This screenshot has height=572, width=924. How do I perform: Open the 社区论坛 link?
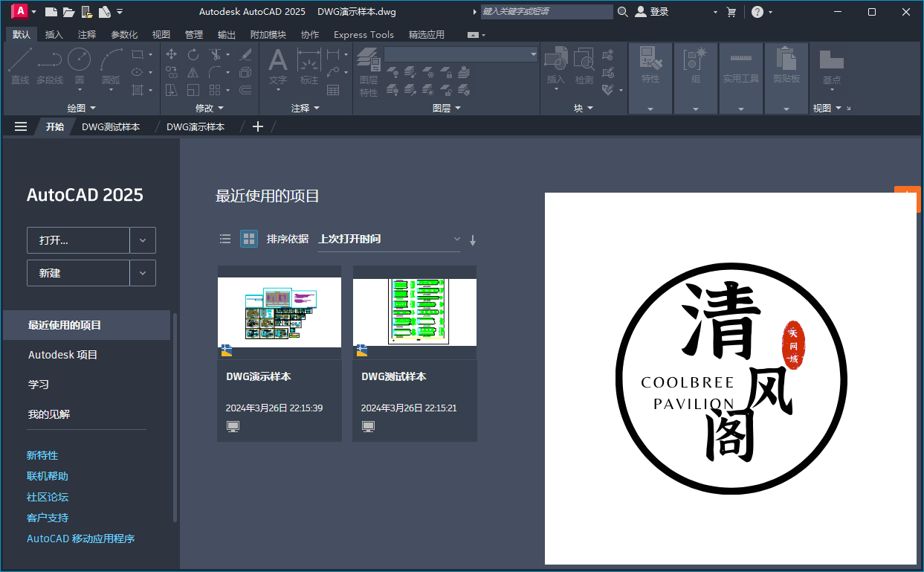coord(48,497)
